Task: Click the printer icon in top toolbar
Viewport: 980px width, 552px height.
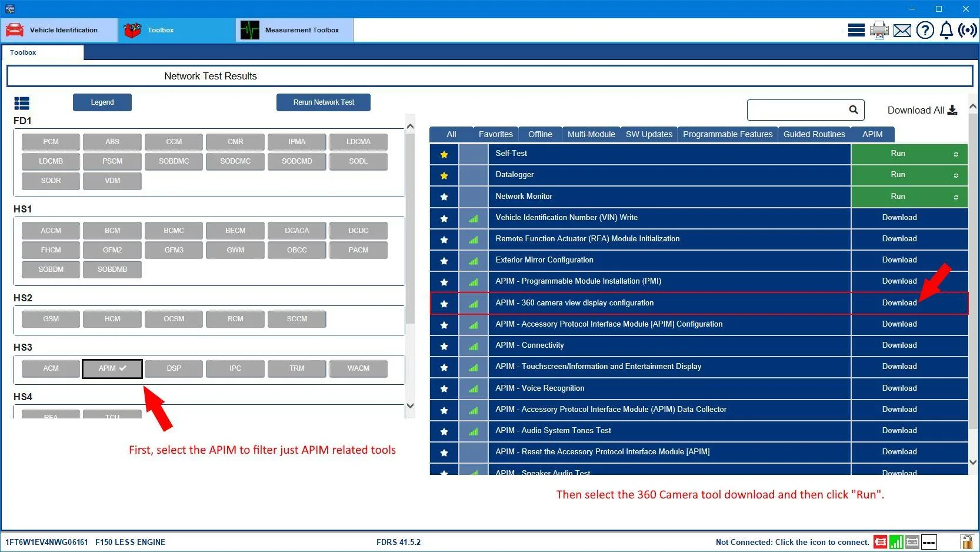Action: pos(879,30)
